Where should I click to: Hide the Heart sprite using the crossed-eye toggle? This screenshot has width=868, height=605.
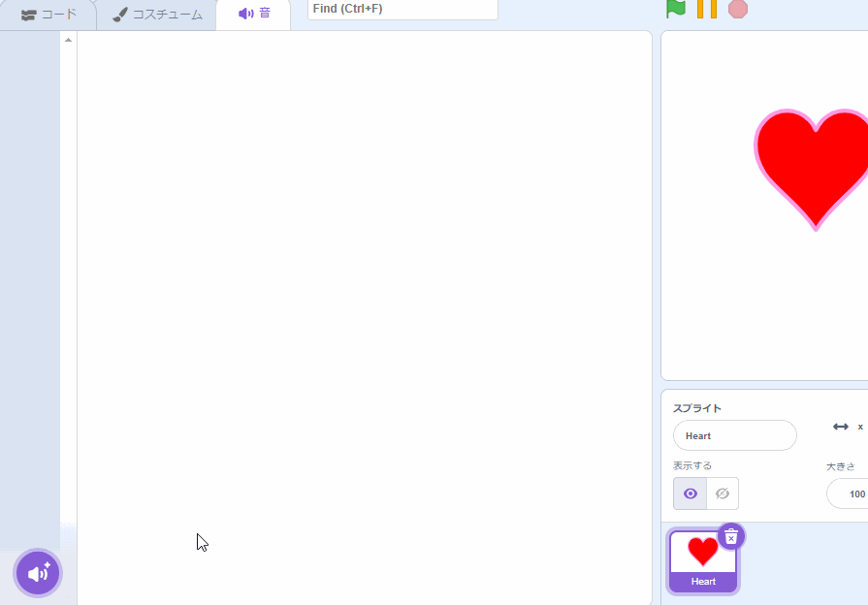click(722, 494)
